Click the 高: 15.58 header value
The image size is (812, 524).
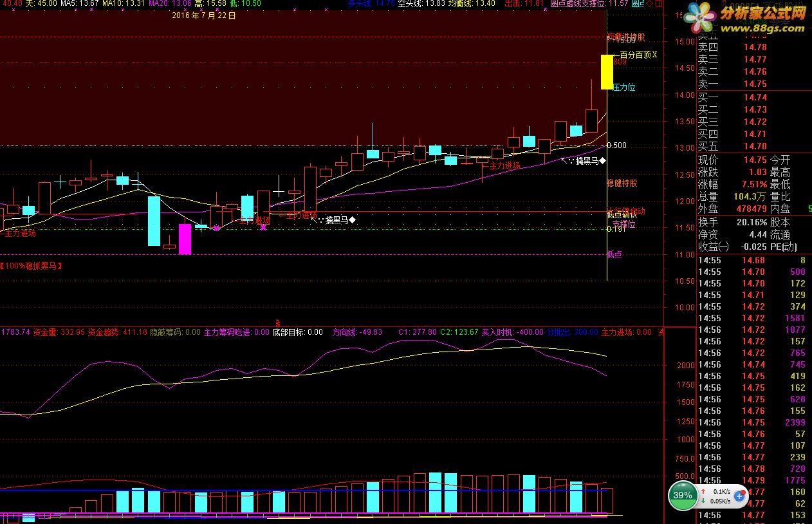(210, 4)
